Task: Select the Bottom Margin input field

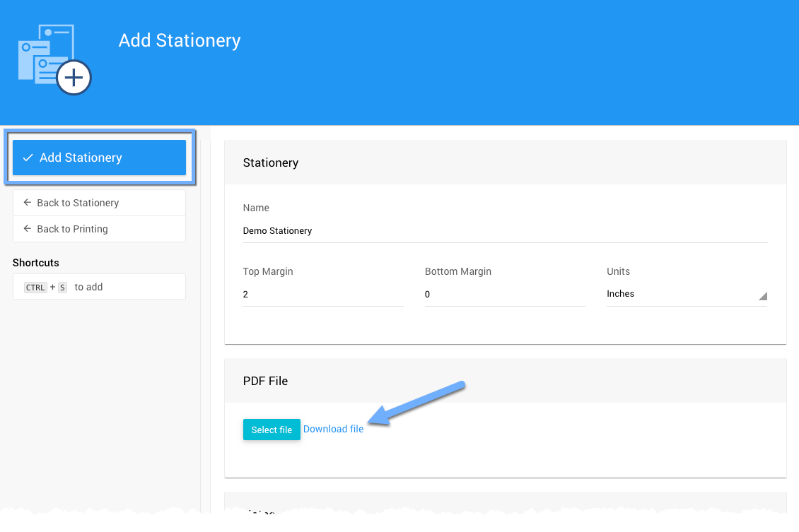Action: point(504,295)
